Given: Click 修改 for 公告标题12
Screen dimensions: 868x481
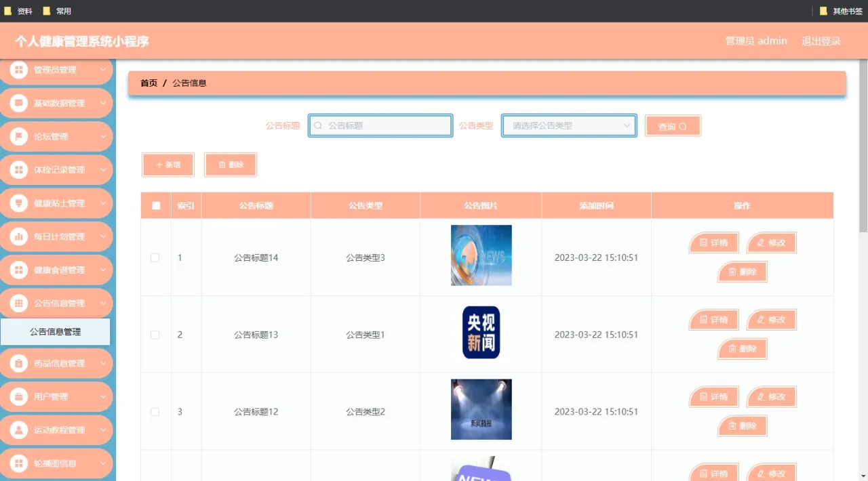Looking at the screenshot, I should 771,397.
